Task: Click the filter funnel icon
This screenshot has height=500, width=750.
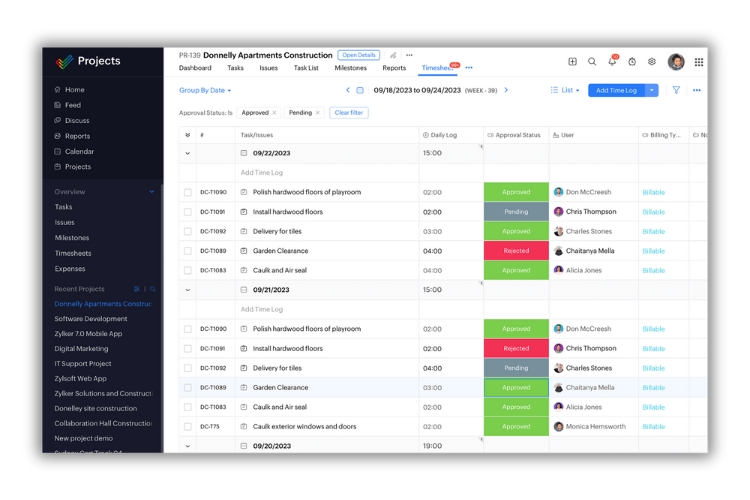Action: pyautogui.click(x=676, y=90)
